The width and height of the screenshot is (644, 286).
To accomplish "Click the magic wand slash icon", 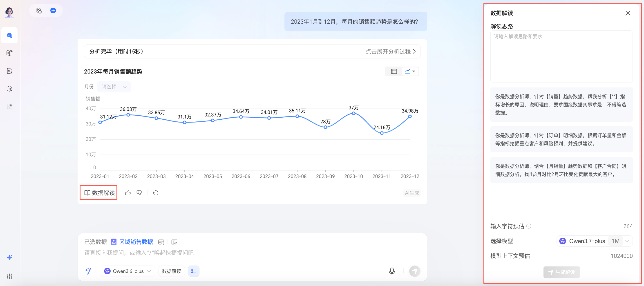I will [x=88, y=271].
